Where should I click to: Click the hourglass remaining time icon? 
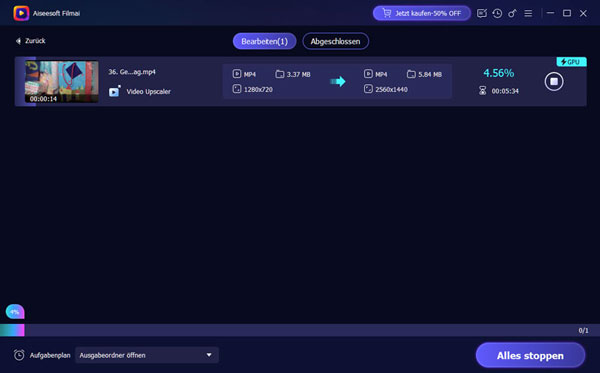tap(483, 91)
